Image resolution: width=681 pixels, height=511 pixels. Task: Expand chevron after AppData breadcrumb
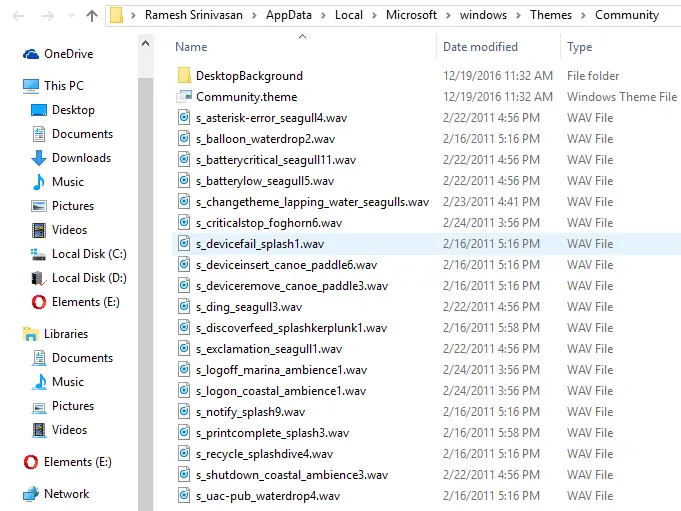(x=324, y=16)
